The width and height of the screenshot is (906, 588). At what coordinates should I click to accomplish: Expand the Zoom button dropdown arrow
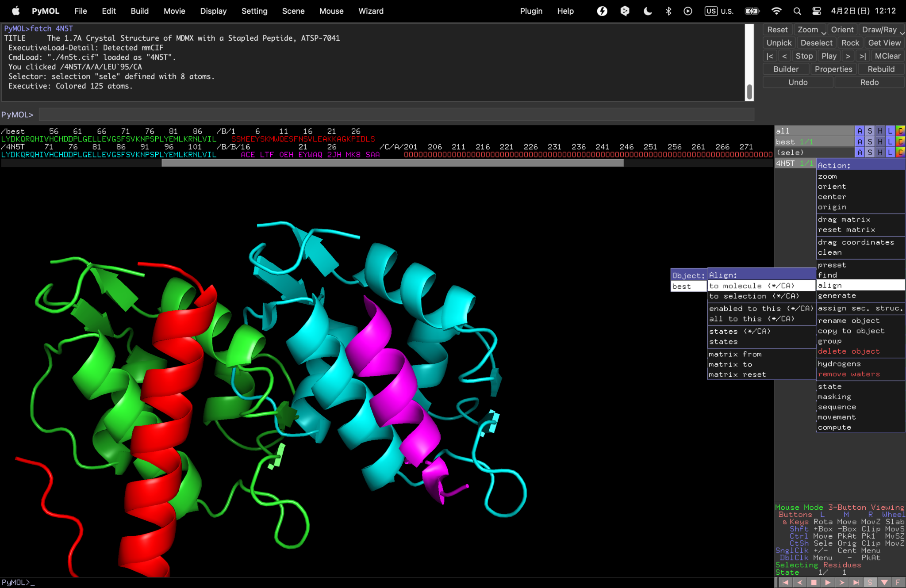[x=823, y=32]
